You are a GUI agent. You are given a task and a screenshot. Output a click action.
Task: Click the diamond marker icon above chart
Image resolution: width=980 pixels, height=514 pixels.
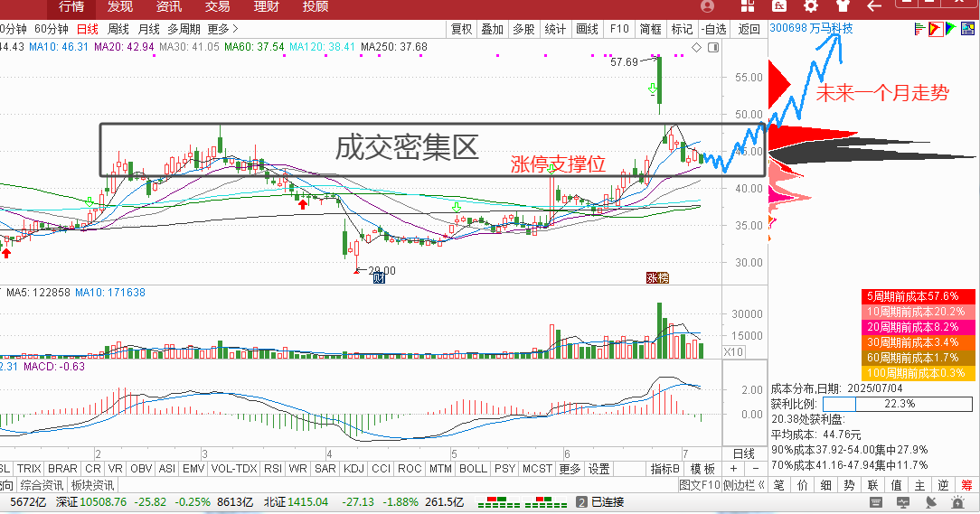(x=697, y=48)
